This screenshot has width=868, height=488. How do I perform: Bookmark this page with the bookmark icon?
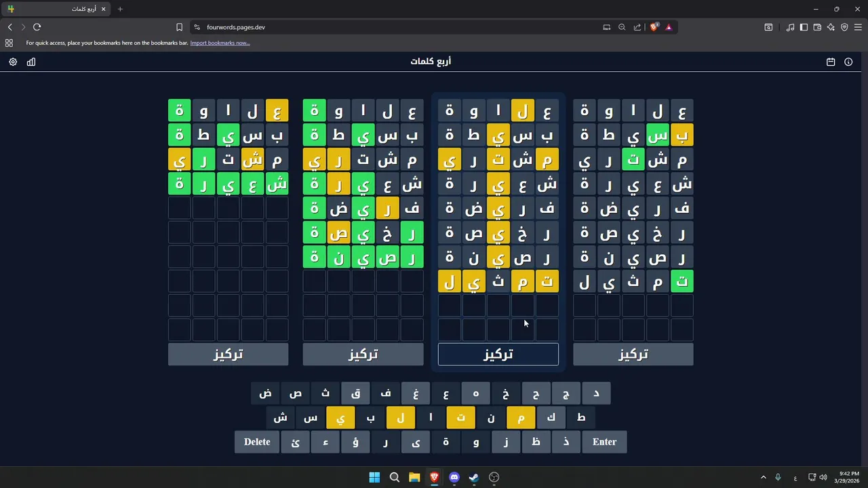179,27
